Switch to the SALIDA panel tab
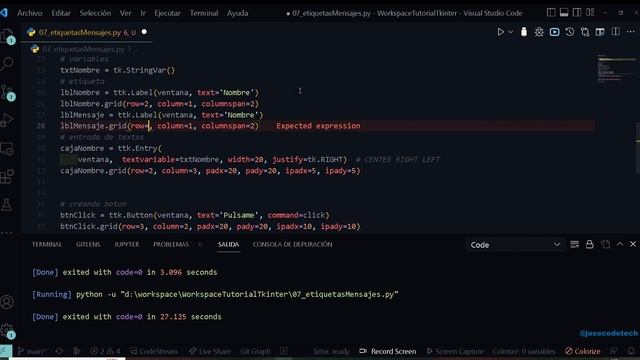 [228, 244]
